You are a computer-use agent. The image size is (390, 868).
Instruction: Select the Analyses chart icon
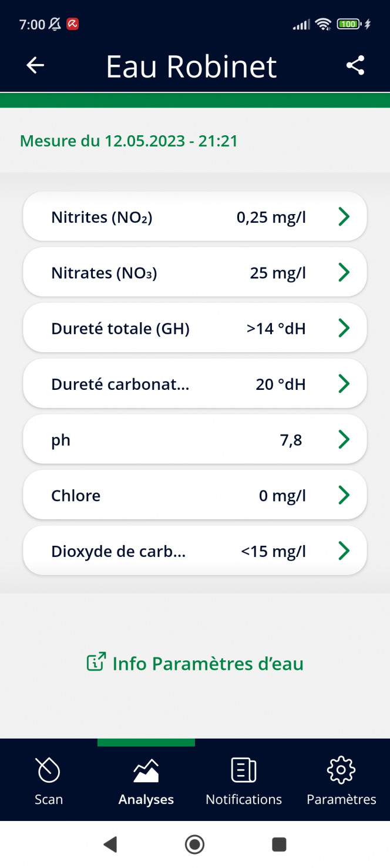click(146, 770)
